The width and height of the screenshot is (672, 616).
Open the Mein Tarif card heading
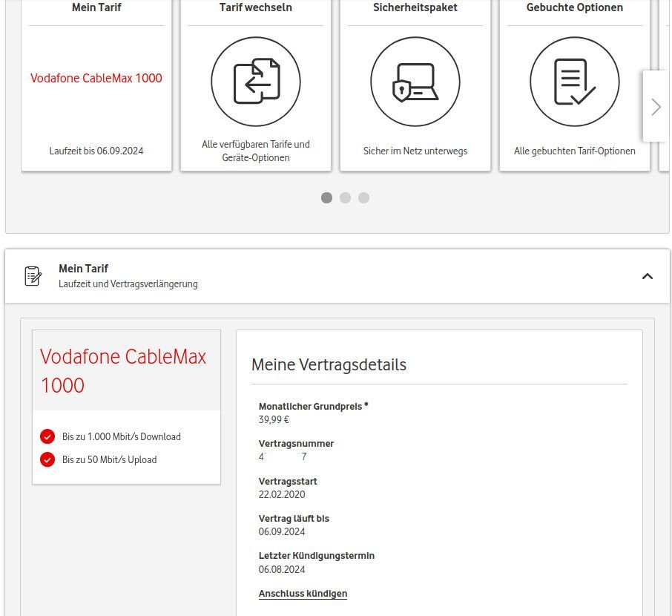click(96, 7)
